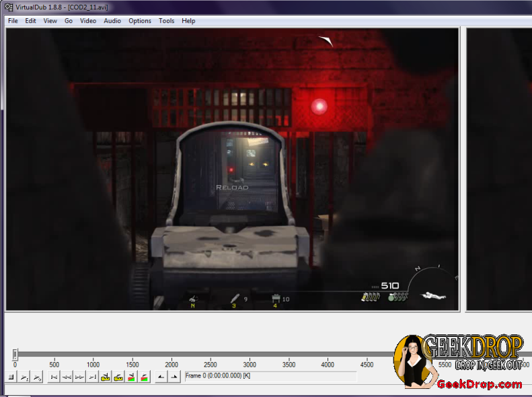Open the File menu

point(13,21)
